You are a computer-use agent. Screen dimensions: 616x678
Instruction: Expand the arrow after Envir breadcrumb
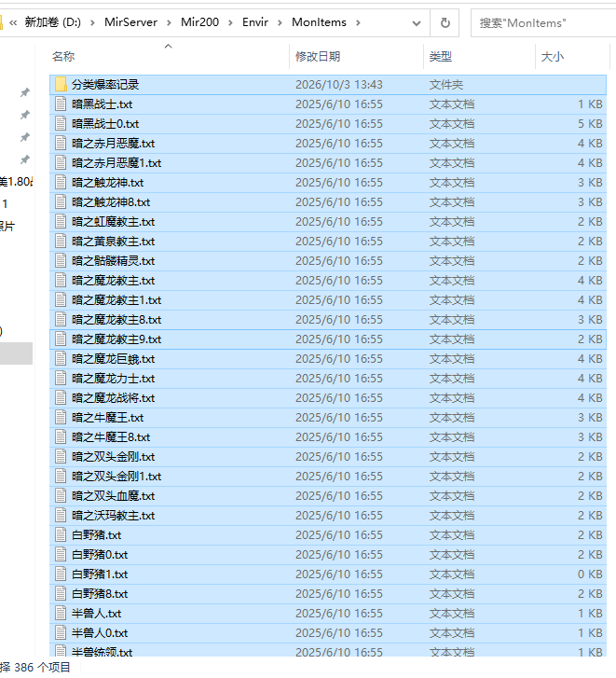coord(280,22)
